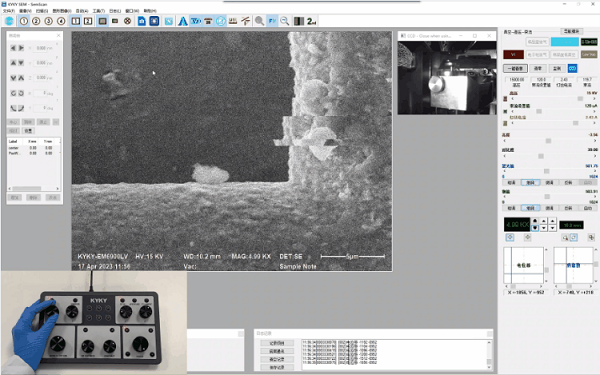Toggle the dark red V1 valve button
This screenshot has height=375, width=600.
(x=514, y=54)
